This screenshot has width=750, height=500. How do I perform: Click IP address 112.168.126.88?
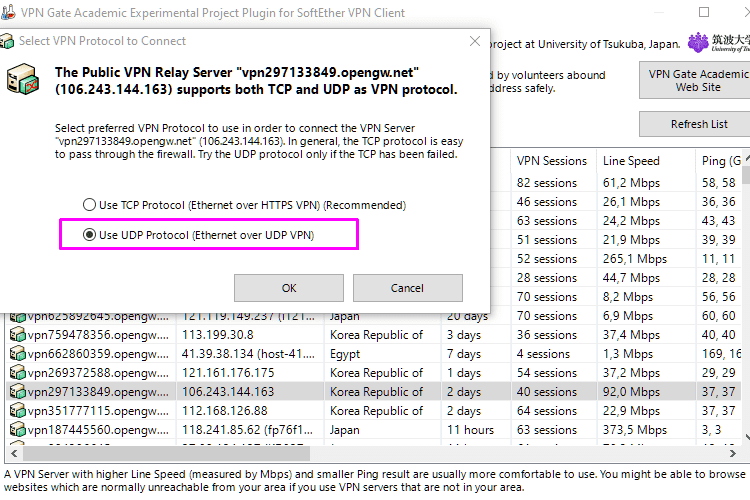click(225, 411)
